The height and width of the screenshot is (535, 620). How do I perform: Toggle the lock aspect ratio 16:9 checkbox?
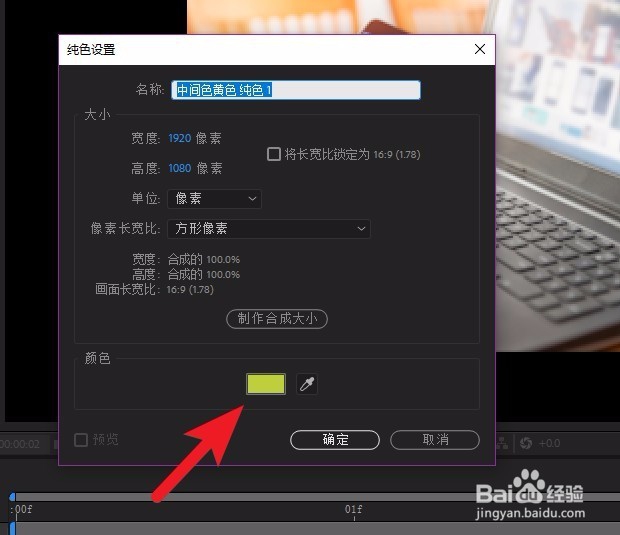coord(274,154)
